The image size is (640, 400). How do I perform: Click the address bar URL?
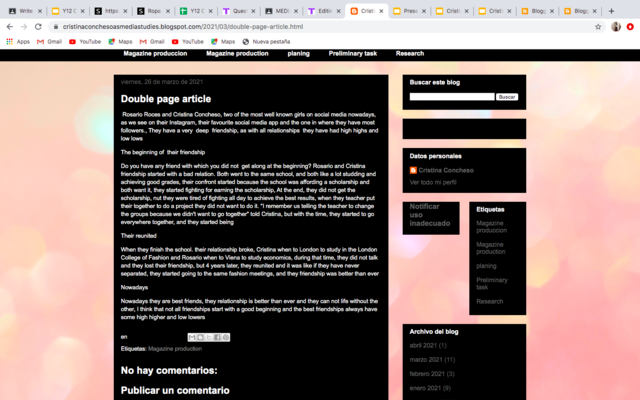[183, 27]
